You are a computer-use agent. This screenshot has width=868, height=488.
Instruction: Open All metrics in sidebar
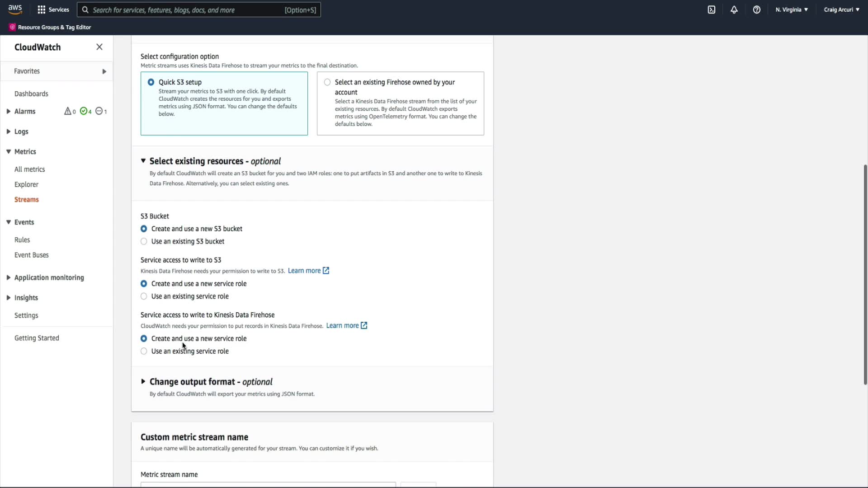tap(29, 169)
